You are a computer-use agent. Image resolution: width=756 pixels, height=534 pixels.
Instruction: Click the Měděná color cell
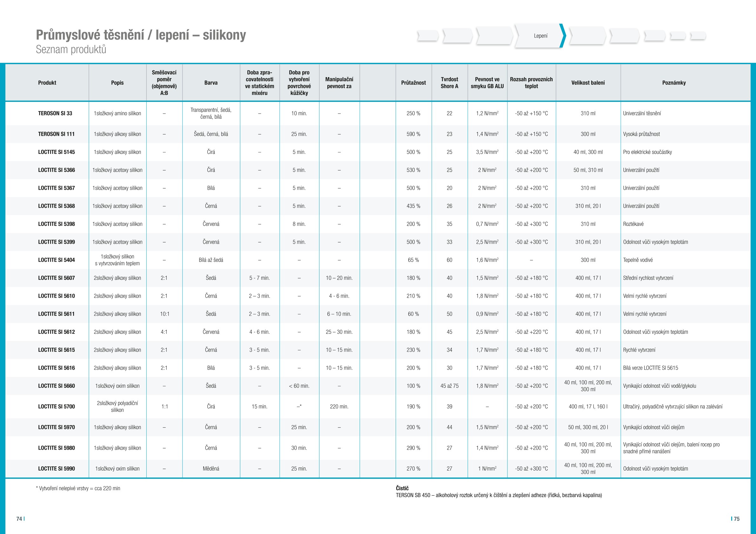211,469
